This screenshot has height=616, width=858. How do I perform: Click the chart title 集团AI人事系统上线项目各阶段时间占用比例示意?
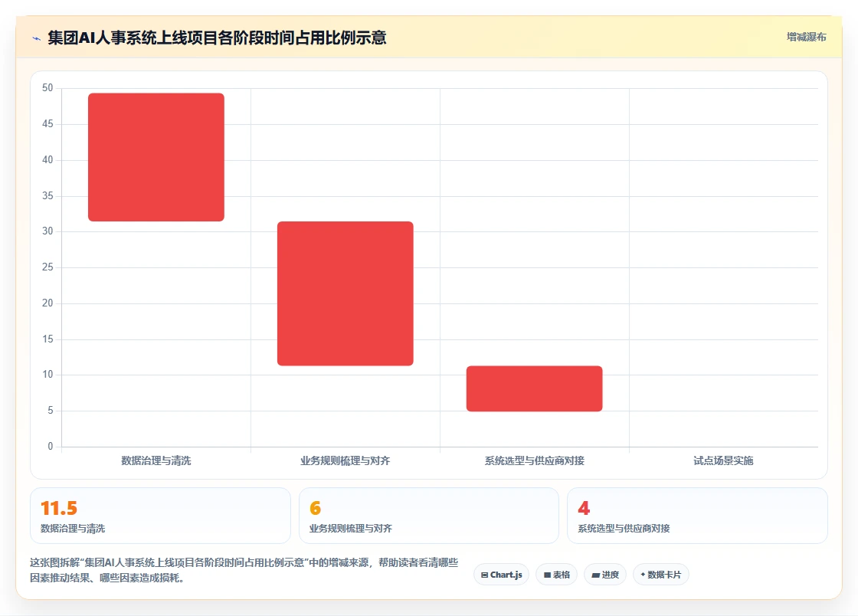point(218,38)
